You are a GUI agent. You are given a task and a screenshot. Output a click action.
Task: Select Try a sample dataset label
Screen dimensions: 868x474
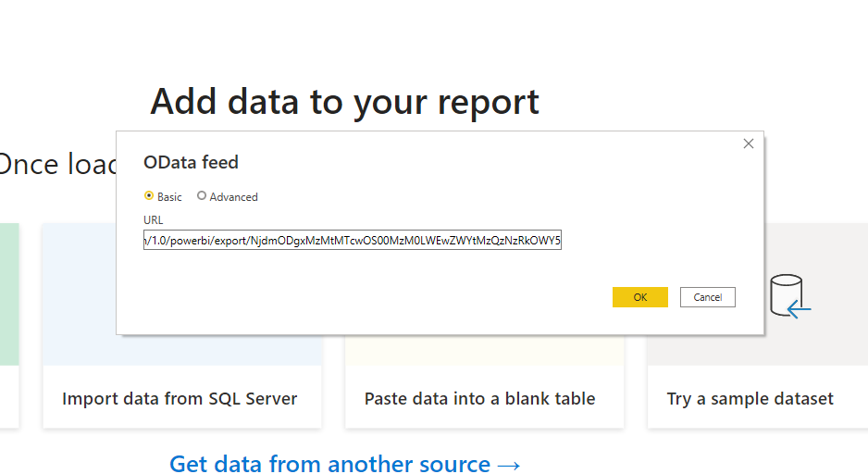750,399
